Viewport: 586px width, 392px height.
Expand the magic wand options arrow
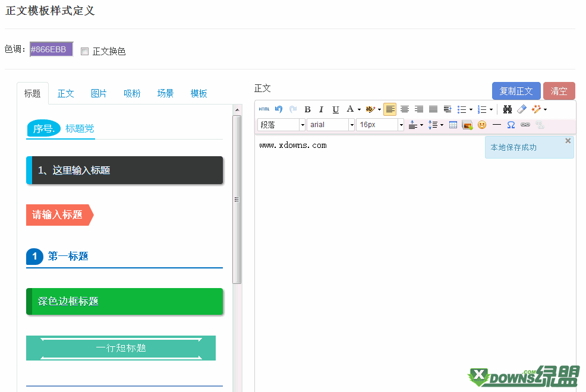tap(545, 110)
